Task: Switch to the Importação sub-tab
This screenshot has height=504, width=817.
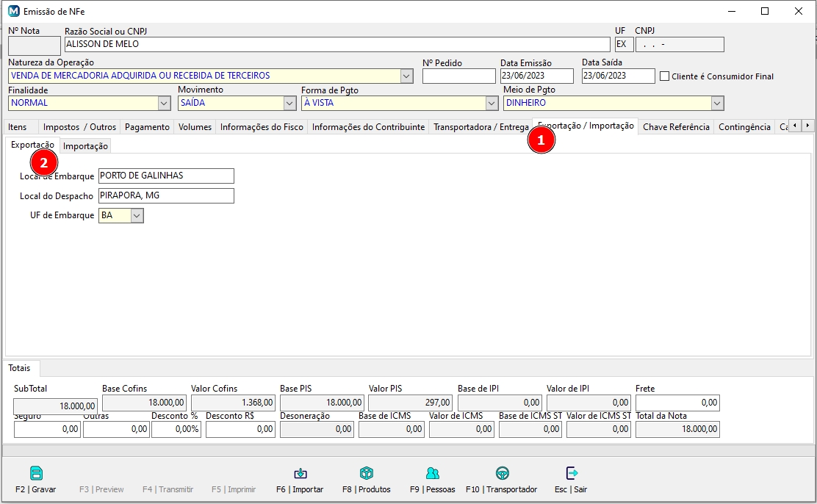Action: pos(85,146)
